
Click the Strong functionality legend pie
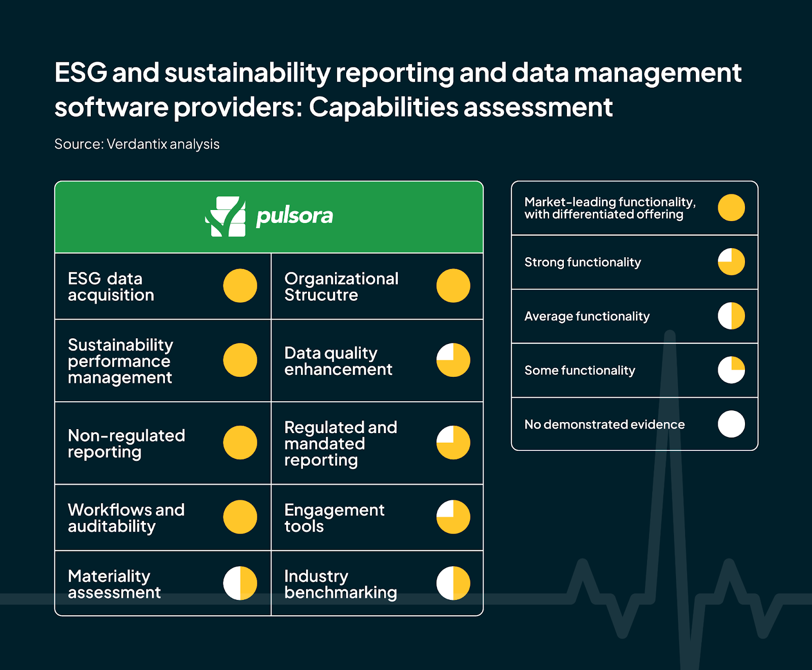click(x=731, y=262)
